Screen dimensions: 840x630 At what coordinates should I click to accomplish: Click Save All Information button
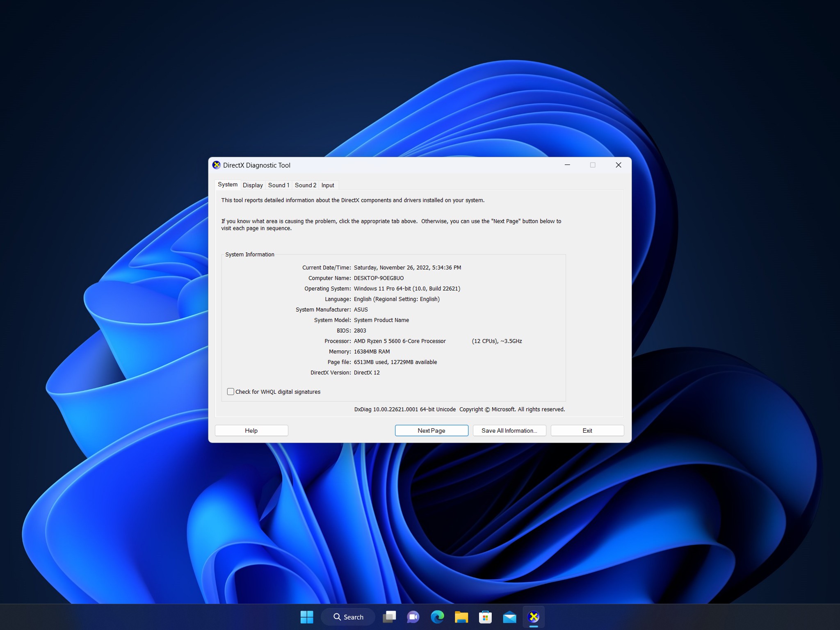[x=509, y=431]
